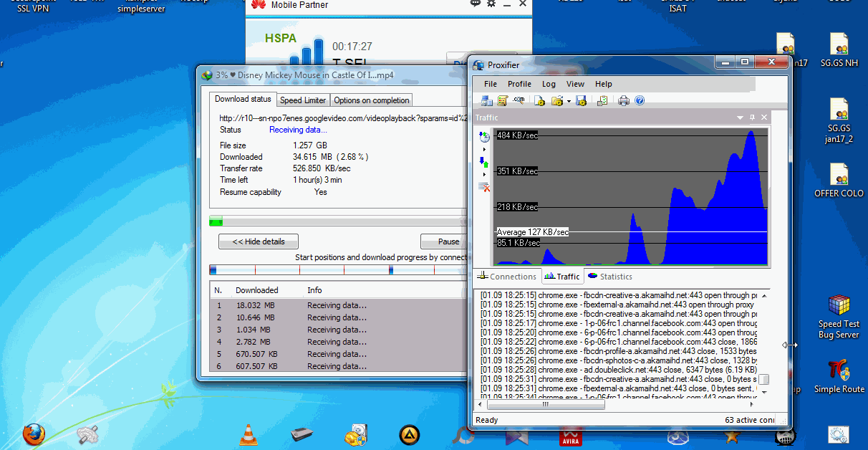Open Mobile Partner message bubble icon
The height and width of the screenshot is (450, 868).
click(x=475, y=4)
